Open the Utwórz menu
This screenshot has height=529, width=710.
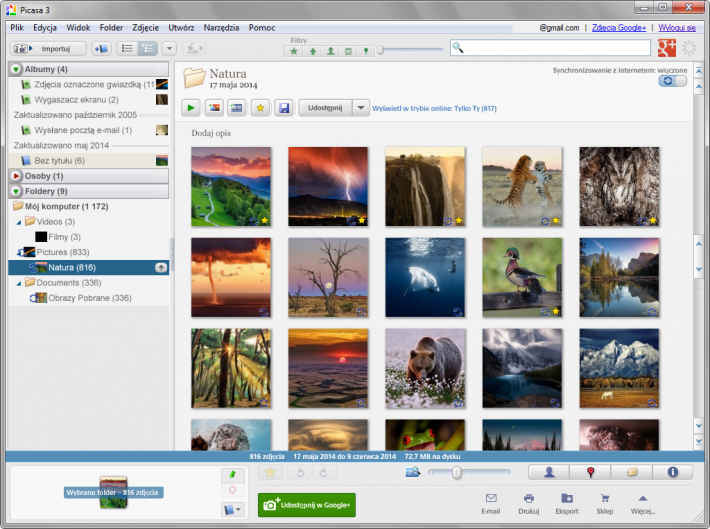click(181, 28)
